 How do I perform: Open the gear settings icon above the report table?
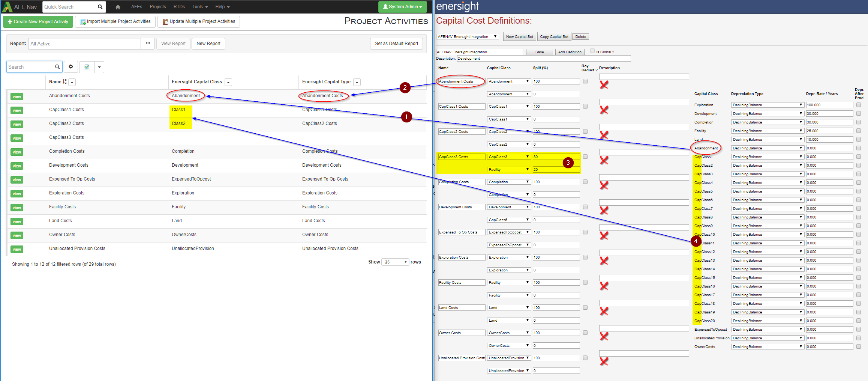(x=71, y=66)
